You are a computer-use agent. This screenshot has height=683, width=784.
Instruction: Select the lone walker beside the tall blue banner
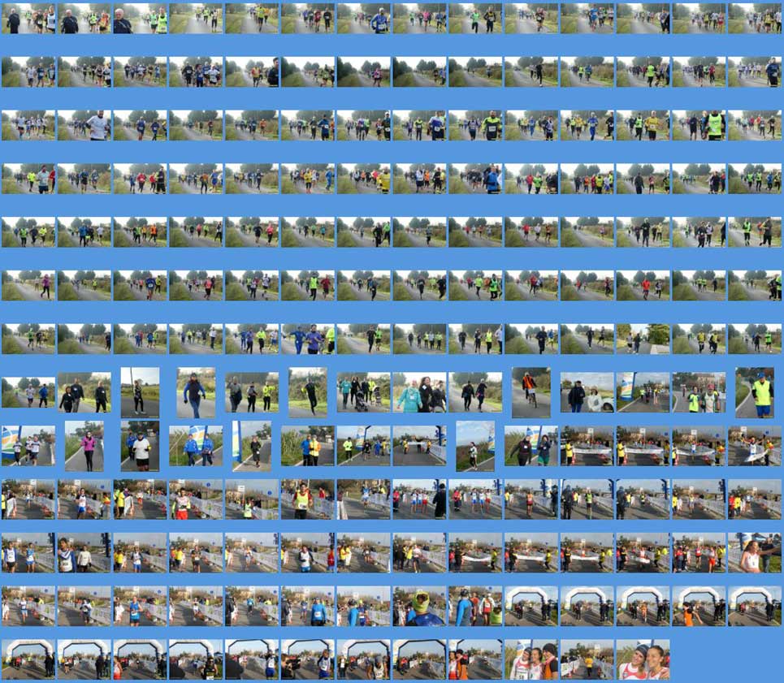(252, 446)
